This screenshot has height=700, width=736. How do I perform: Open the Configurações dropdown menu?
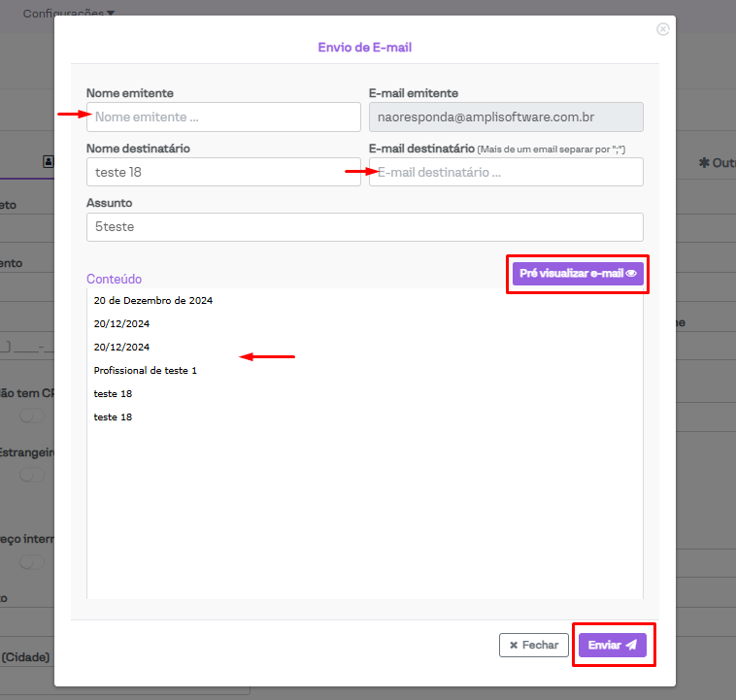68,14
